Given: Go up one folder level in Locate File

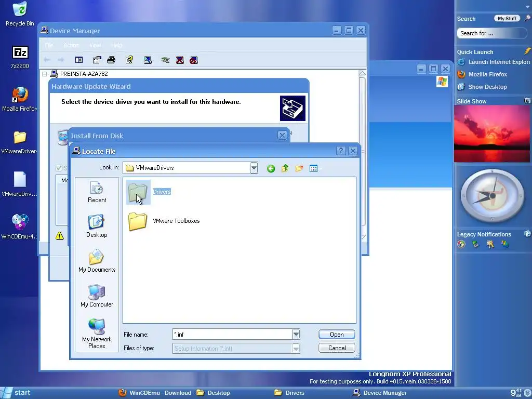Looking at the screenshot, I should tap(285, 168).
